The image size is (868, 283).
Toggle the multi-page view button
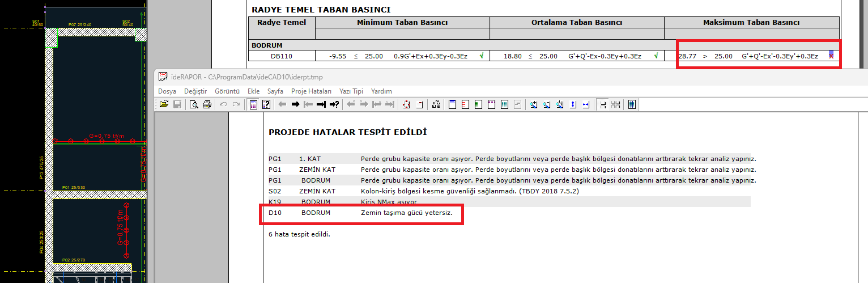point(616,104)
